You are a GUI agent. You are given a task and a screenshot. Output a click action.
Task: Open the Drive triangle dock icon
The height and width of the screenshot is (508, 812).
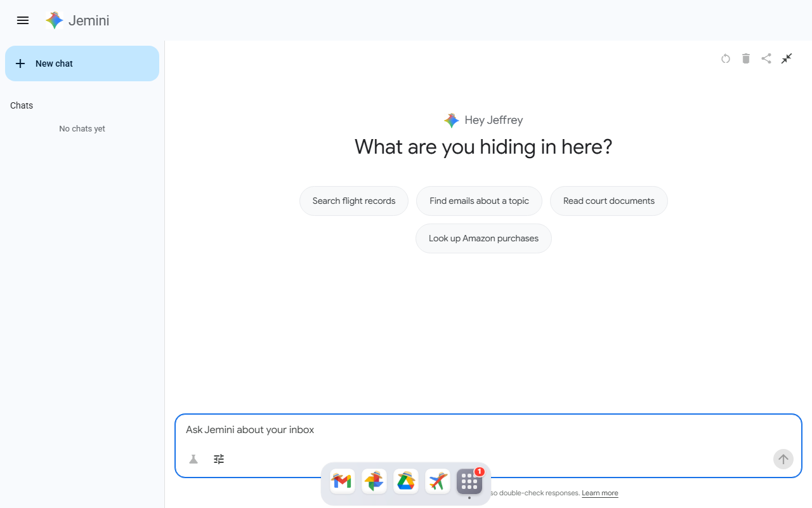pos(406,481)
